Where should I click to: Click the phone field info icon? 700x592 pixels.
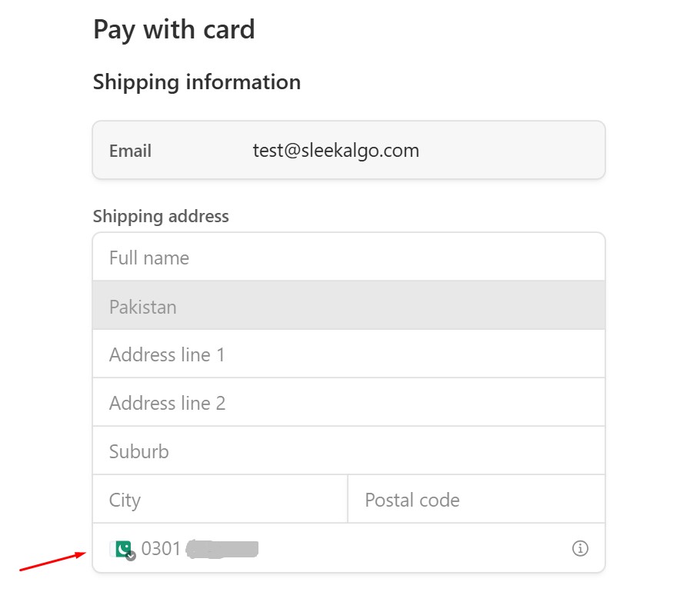[x=581, y=548]
